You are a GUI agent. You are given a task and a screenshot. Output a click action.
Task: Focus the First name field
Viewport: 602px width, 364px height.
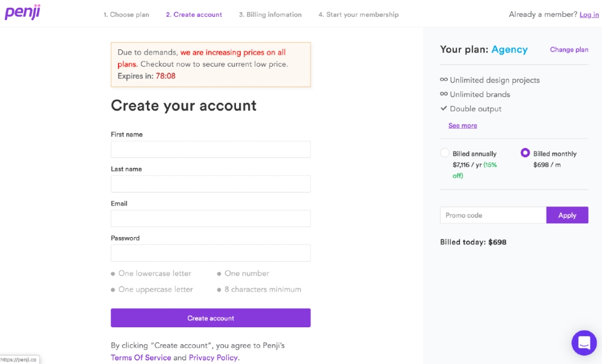coord(211,149)
